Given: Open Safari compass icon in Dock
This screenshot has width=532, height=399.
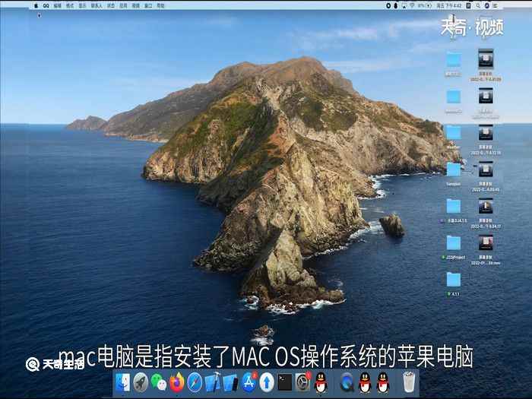Looking at the screenshot, I should pos(195,382).
